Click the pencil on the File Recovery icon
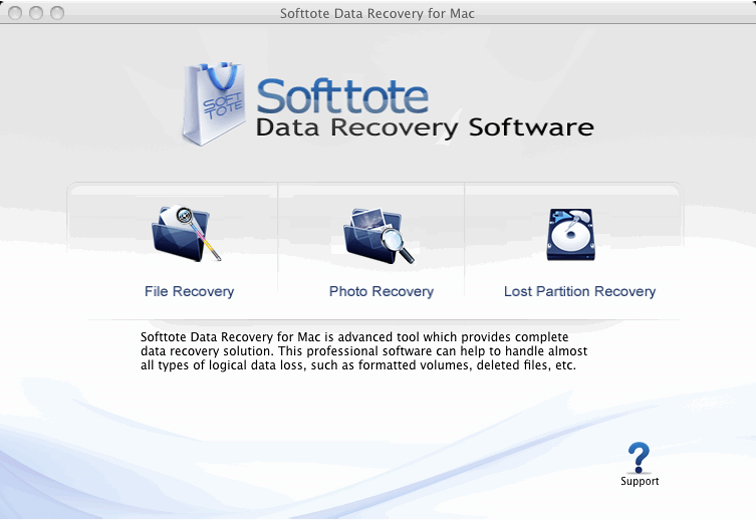 (x=208, y=243)
